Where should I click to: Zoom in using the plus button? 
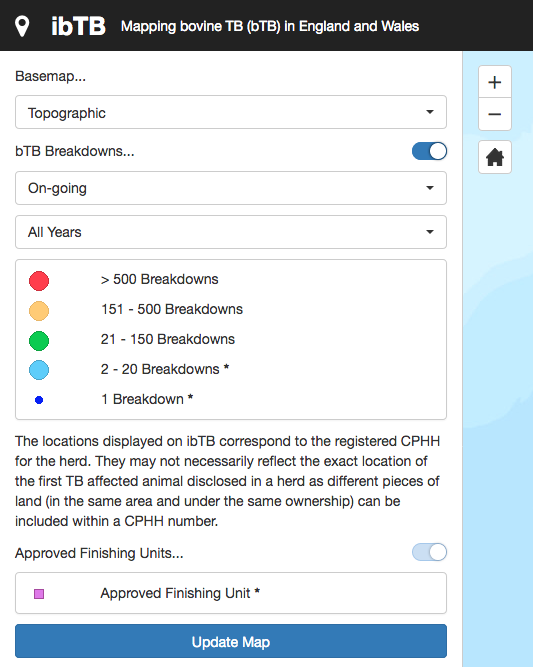495,82
